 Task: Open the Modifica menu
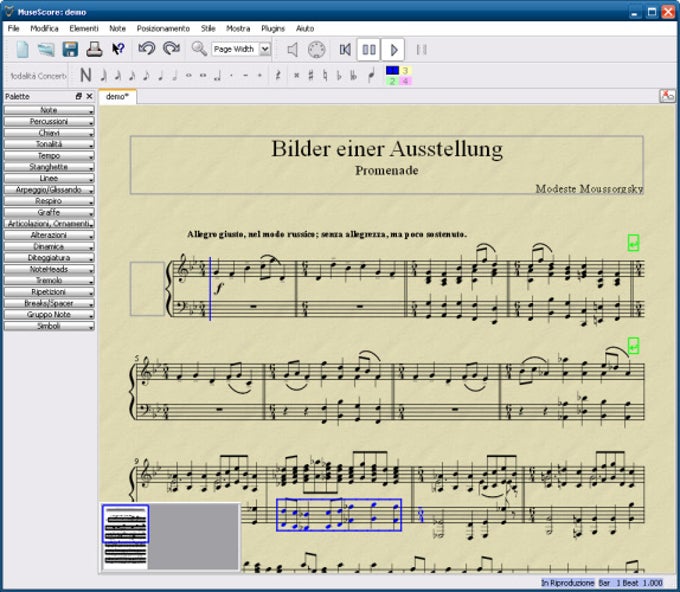[44, 29]
